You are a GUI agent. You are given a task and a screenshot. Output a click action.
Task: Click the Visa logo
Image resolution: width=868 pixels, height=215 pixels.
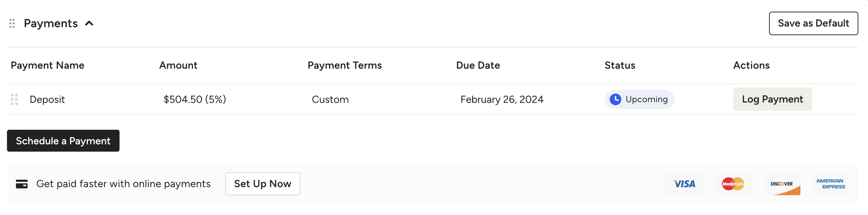point(684,184)
